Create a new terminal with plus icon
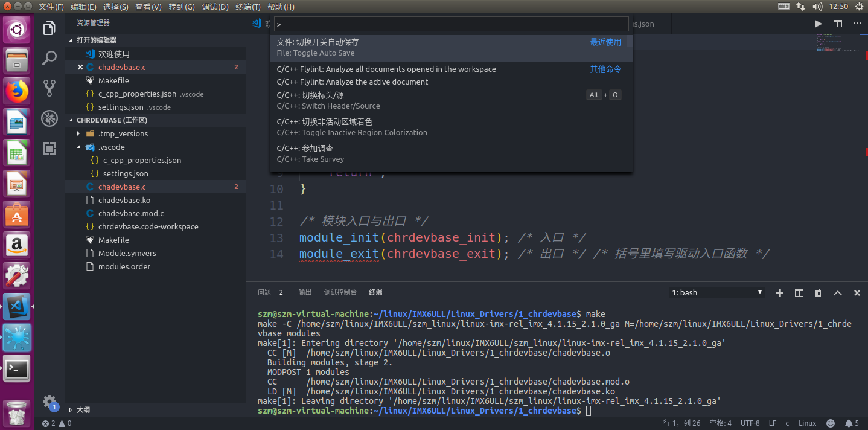868x430 pixels. pyautogui.click(x=780, y=293)
